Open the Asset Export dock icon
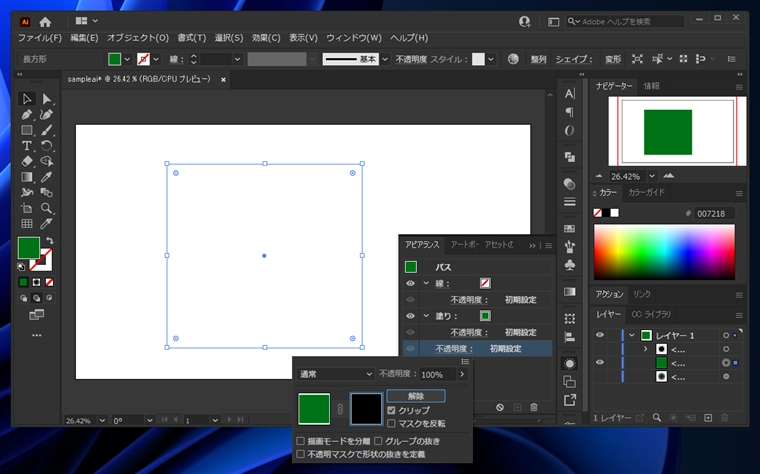Viewport: 760px width, 474px height. [570, 400]
